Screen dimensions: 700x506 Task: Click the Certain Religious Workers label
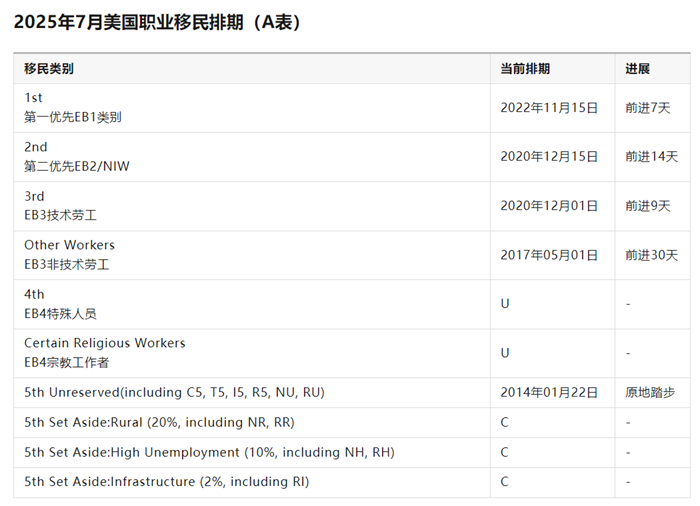104,343
